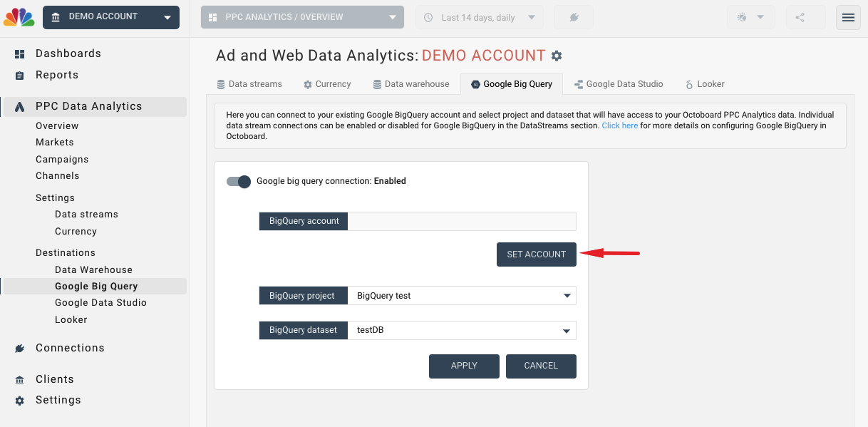Switch to the Looker tab
The height and width of the screenshot is (427, 868).
(x=705, y=84)
